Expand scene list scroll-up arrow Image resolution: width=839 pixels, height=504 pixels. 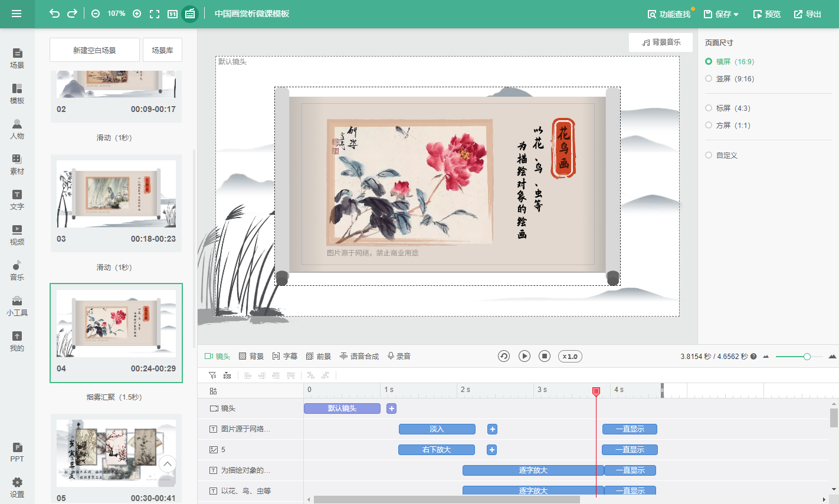(168, 464)
